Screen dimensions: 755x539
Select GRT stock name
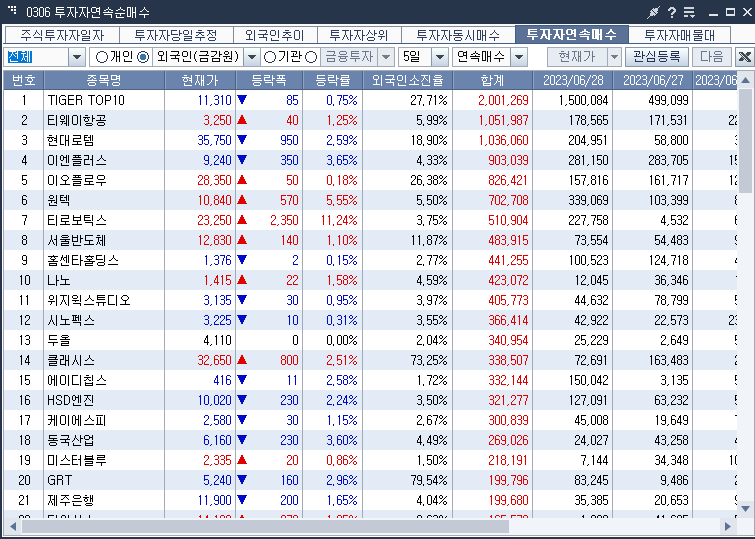[60, 480]
